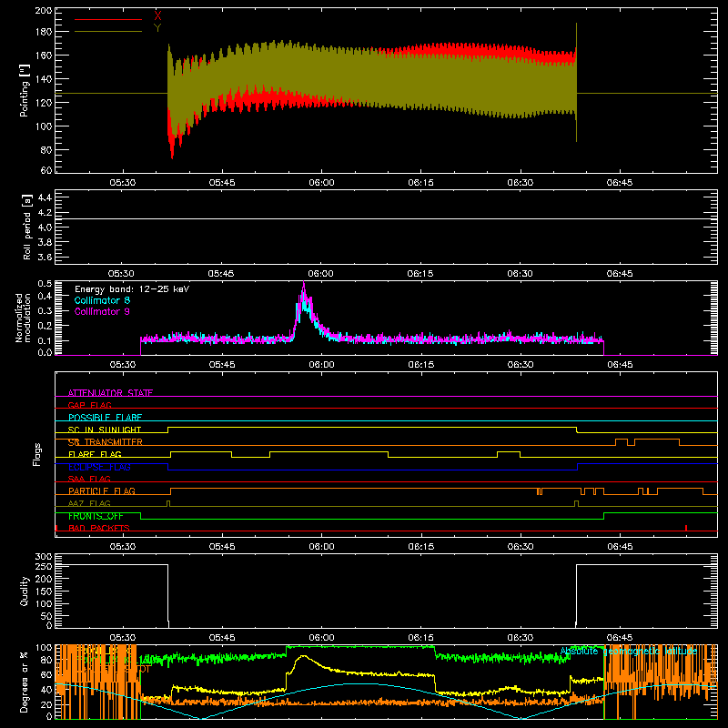Click the PARTICLE_FLAG label
Screen dimensions: 728x728
tap(102, 490)
